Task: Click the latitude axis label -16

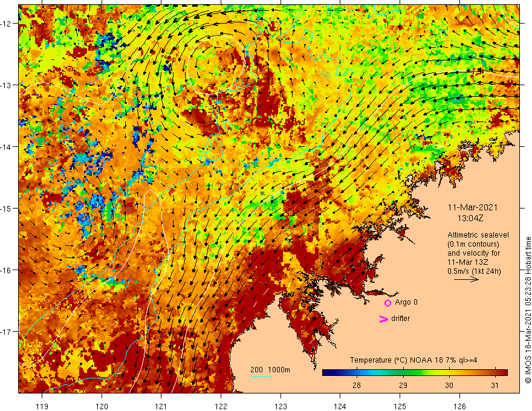Action: 6,270
